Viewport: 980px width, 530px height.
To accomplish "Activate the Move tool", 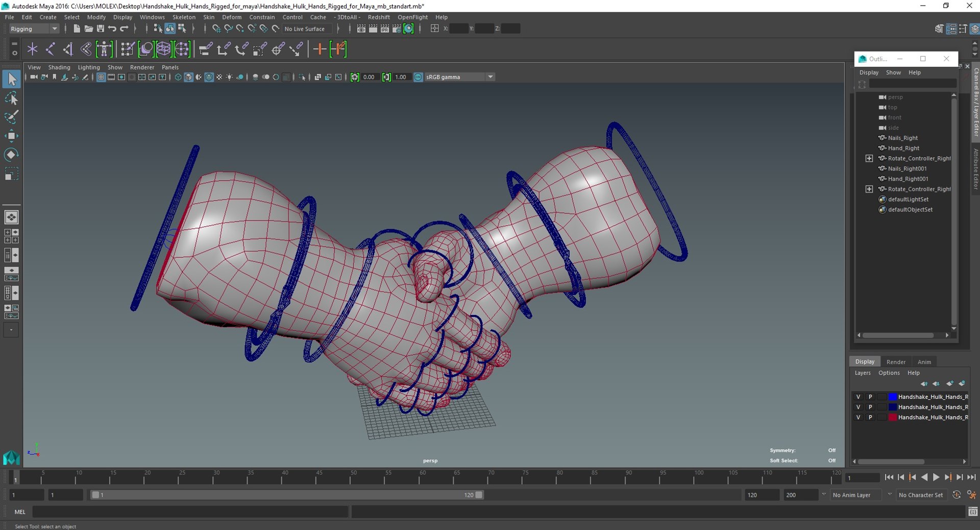I will point(11,136).
